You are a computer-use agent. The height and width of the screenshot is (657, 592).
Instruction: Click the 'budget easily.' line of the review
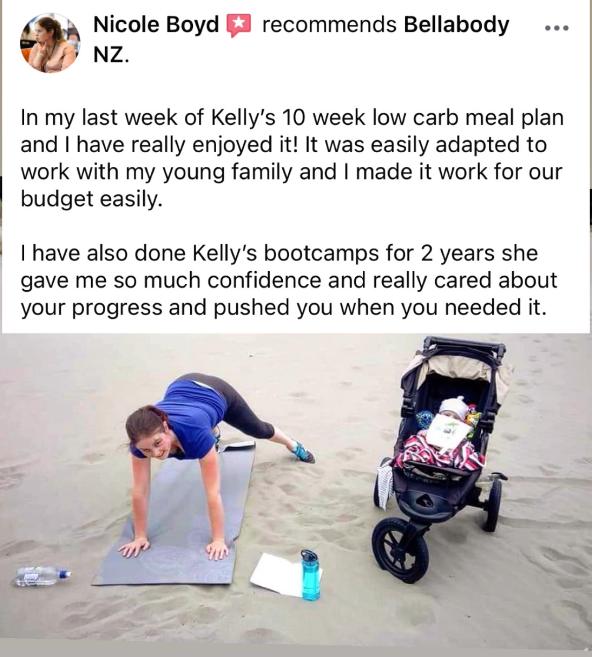91,199
